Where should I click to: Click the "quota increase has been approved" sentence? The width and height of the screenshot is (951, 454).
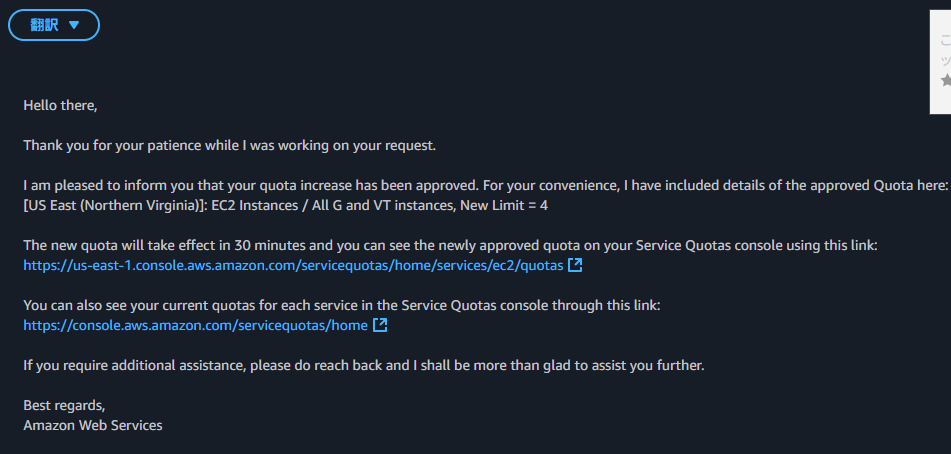click(485, 185)
